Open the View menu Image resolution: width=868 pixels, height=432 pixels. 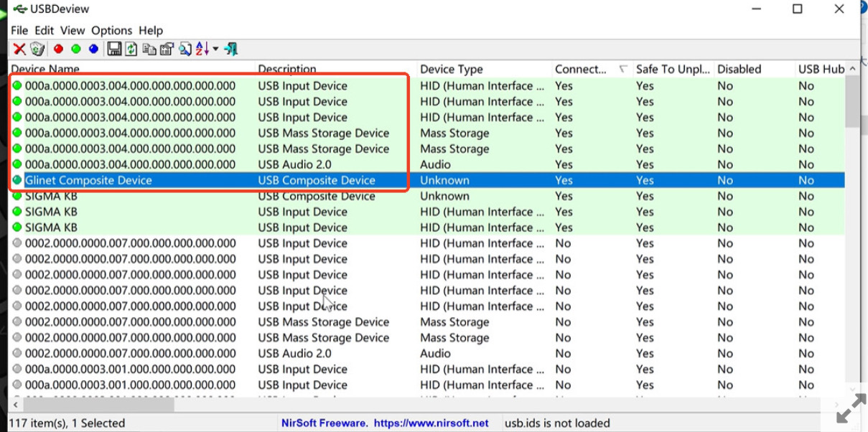point(73,30)
